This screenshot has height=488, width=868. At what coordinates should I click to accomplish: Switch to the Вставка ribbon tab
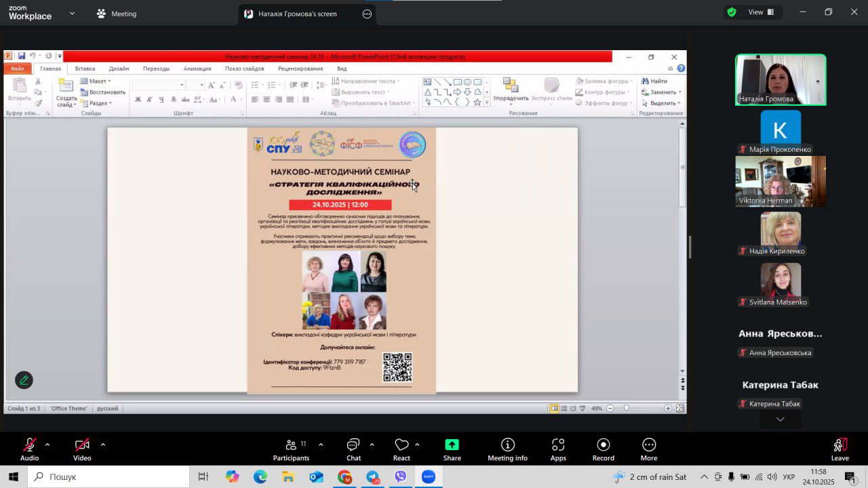click(x=85, y=68)
